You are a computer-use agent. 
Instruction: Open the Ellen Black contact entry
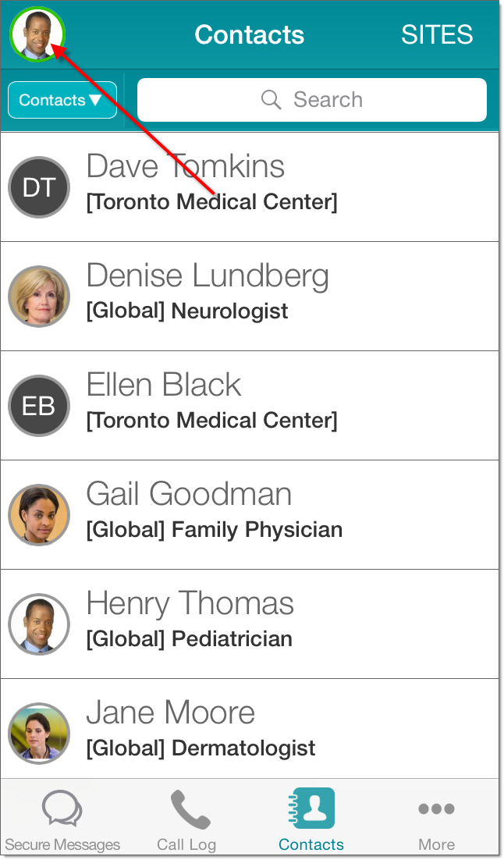tap(164, 385)
